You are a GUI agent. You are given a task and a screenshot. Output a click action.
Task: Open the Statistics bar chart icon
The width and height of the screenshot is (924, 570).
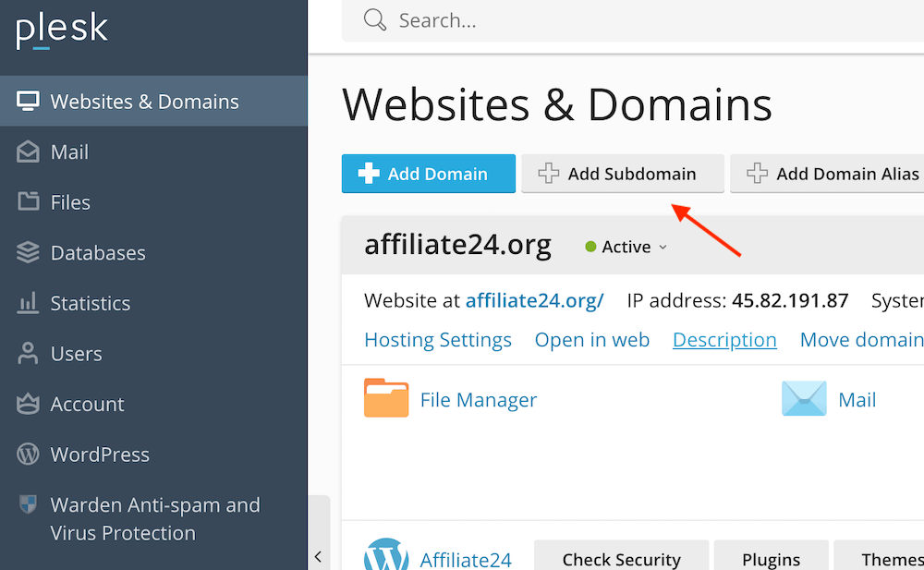tap(29, 303)
